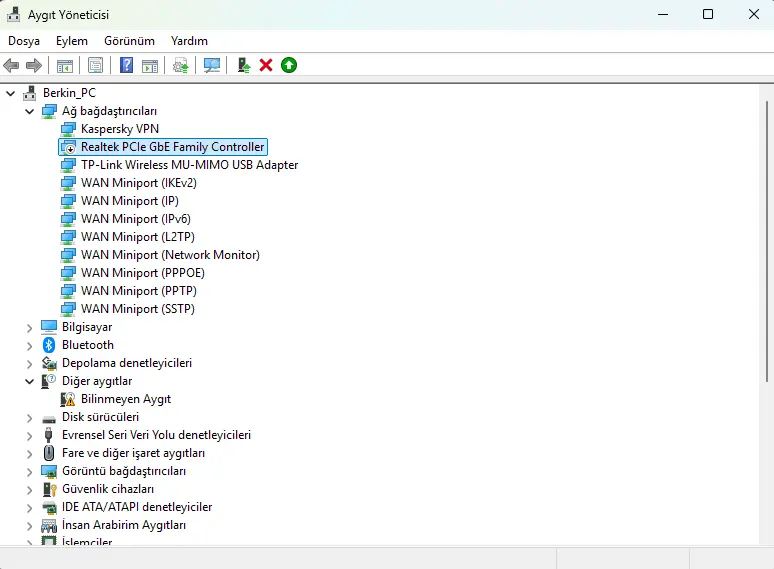Select the TP-Link Wireless MU-MIMO USB Adapter
The height and width of the screenshot is (569, 774).
189,165
